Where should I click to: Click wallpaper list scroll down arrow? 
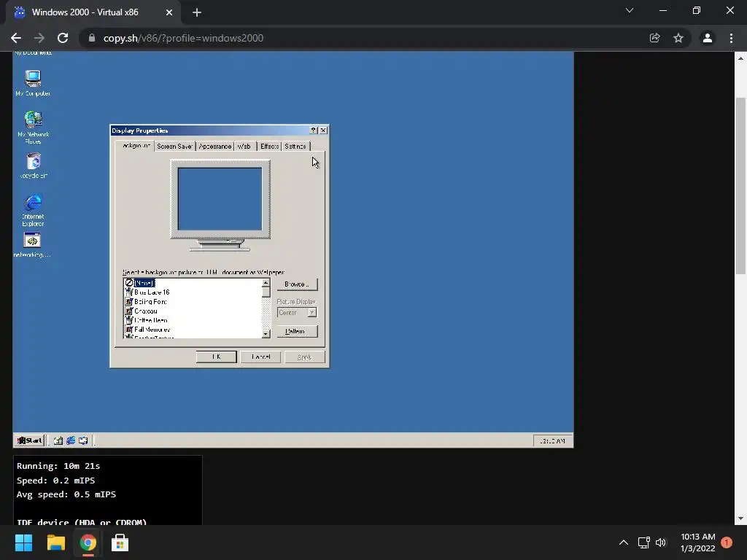click(x=266, y=334)
